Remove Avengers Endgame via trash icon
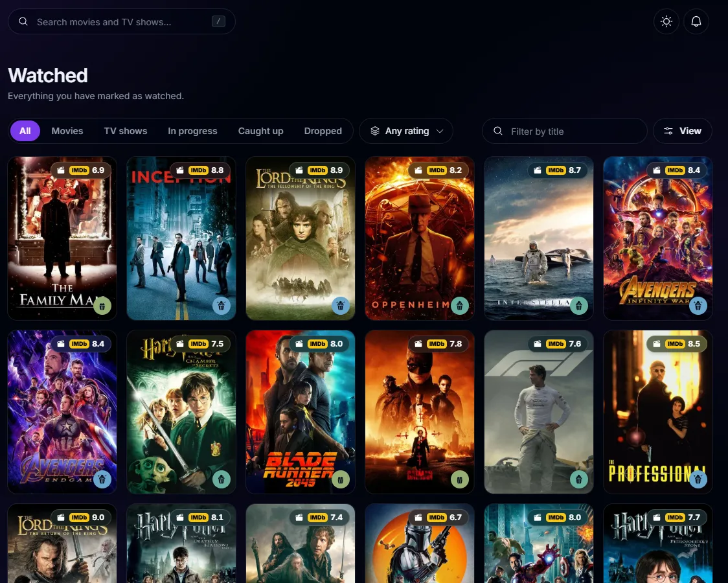Viewport: 728px width, 583px height. (102, 479)
